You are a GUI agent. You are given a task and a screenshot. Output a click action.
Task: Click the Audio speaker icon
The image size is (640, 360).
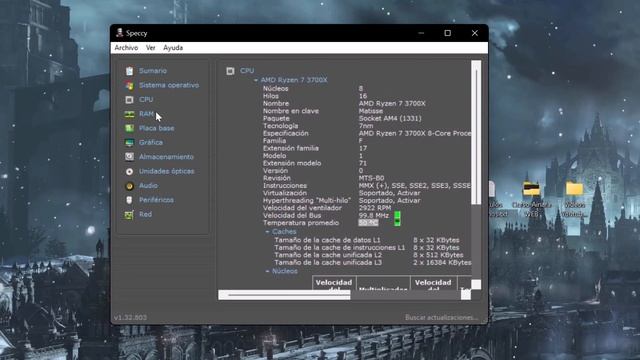point(129,186)
